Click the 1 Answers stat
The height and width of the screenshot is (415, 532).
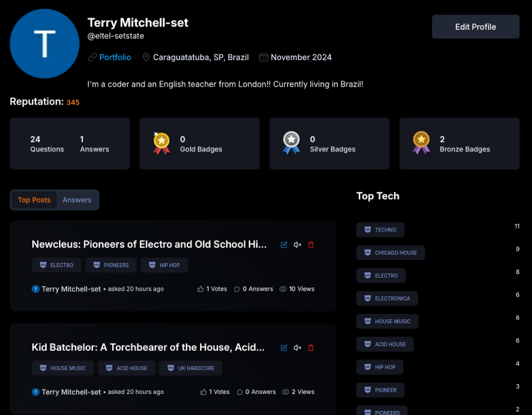pyautogui.click(x=94, y=144)
